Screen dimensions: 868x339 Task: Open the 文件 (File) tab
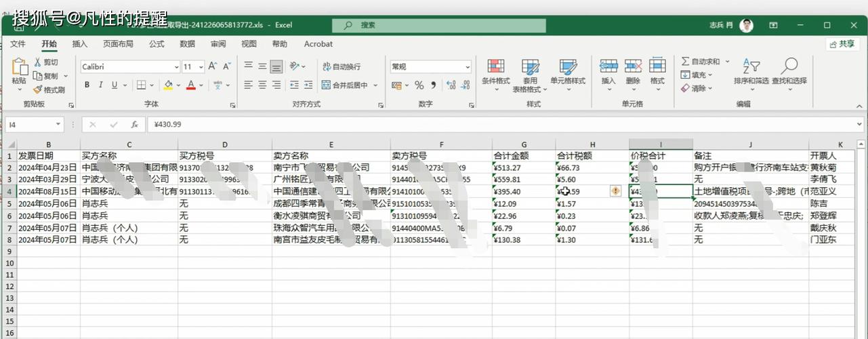(x=18, y=44)
